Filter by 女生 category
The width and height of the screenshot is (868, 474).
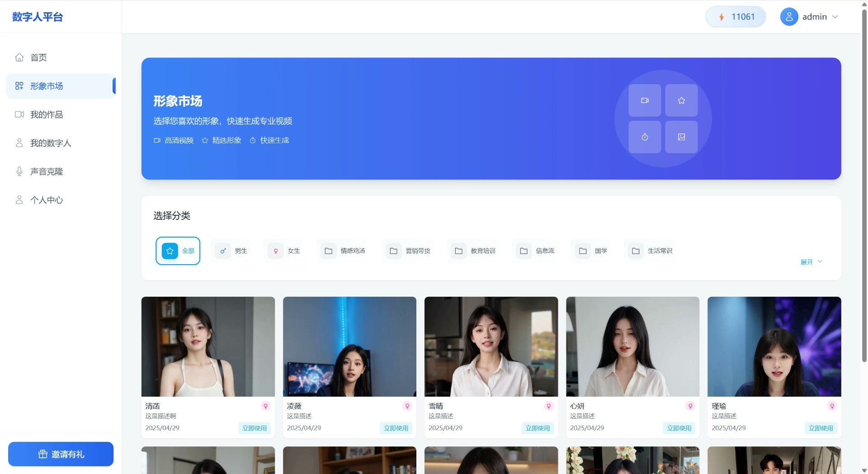coord(284,251)
